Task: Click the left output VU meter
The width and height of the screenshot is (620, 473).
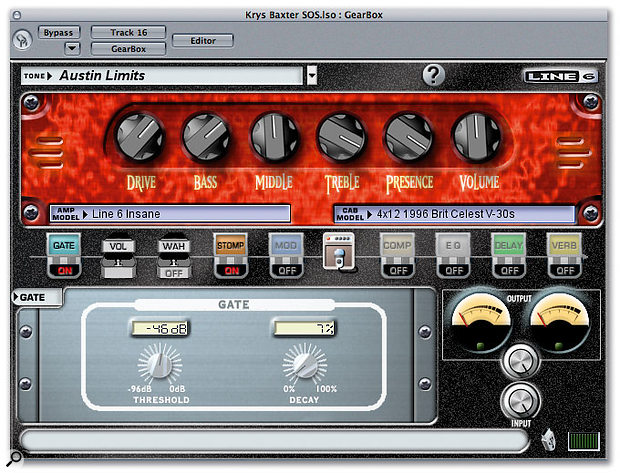Action: 481,322
